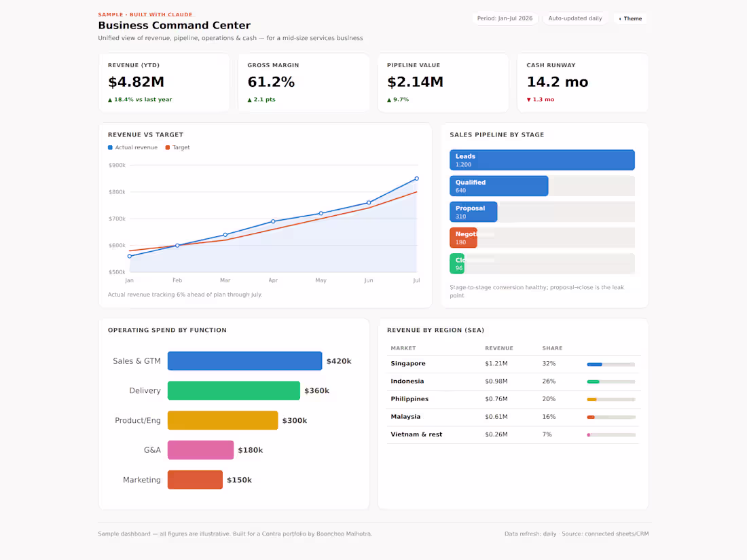This screenshot has width=747, height=560.
Task: Click the 2.1 pts margin change indicator
Action: tap(261, 100)
